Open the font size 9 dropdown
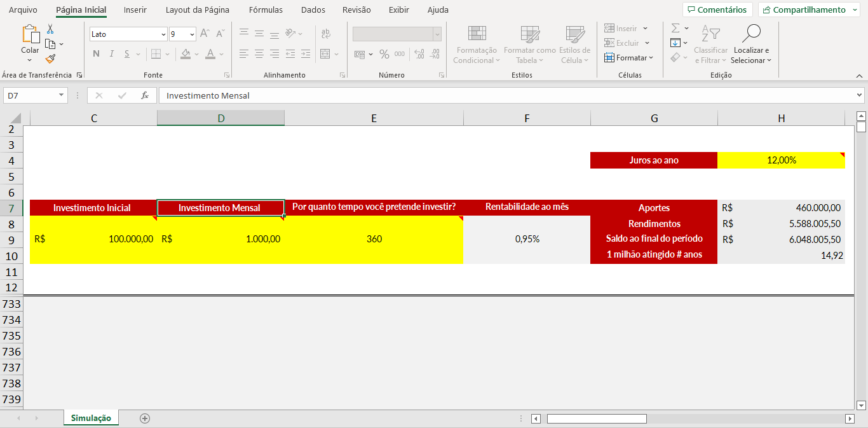This screenshot has width=868, height=428. pos(191,34)
